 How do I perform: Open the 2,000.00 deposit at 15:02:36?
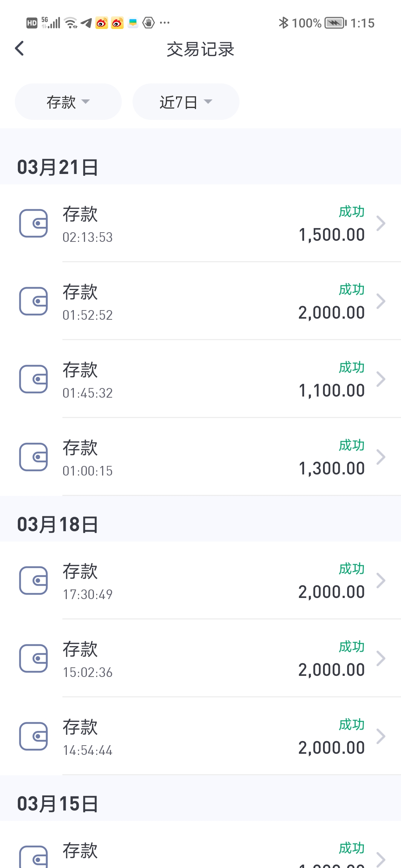coord(200,658)
